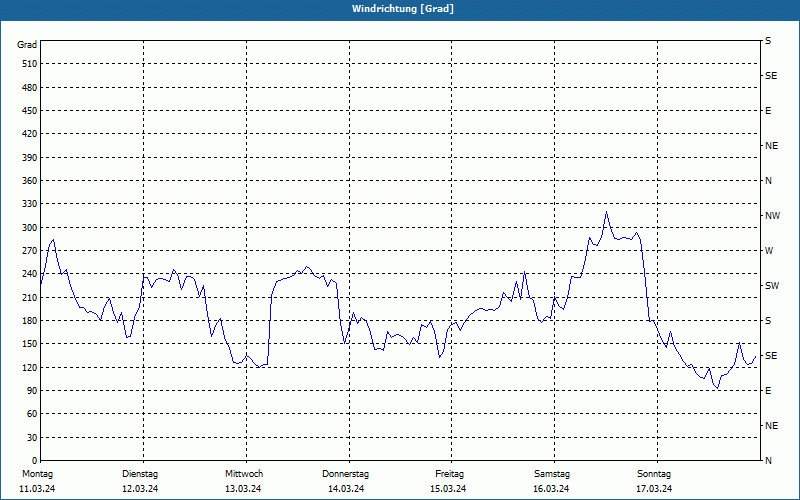The image size is (800, 500).
Task: Click the 420 value on the y-axis
Action: coord(30,134)
